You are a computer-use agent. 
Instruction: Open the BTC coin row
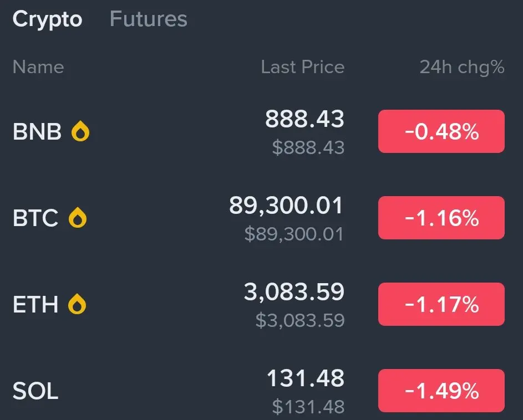[x=35, y=218]
